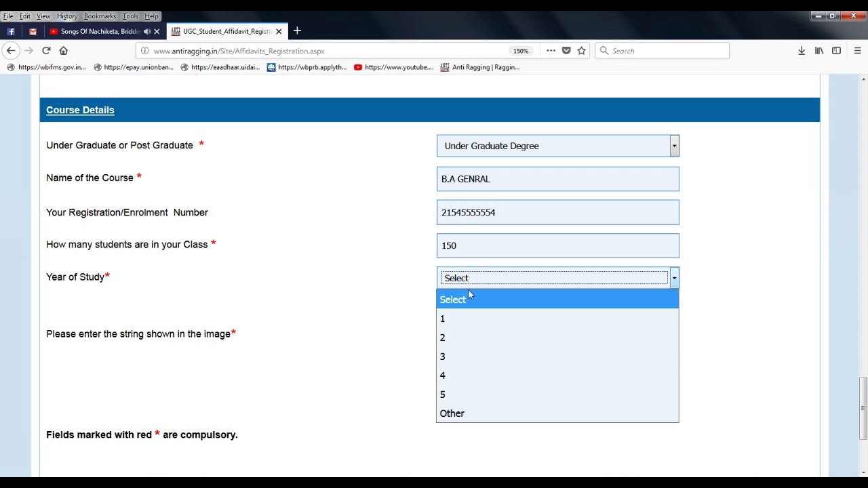
Task: Open the downloads arrow icon
Action: 802,51
